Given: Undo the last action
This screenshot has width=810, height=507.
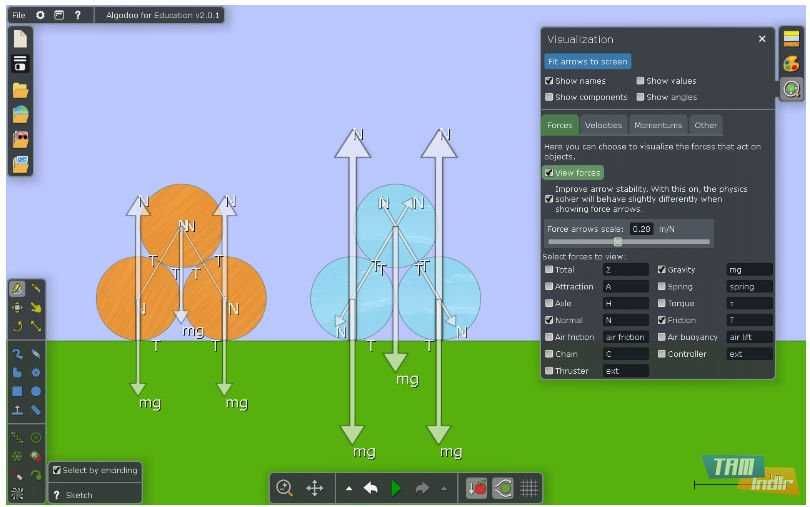Looking at the screenshot, I should coord(370,488).
